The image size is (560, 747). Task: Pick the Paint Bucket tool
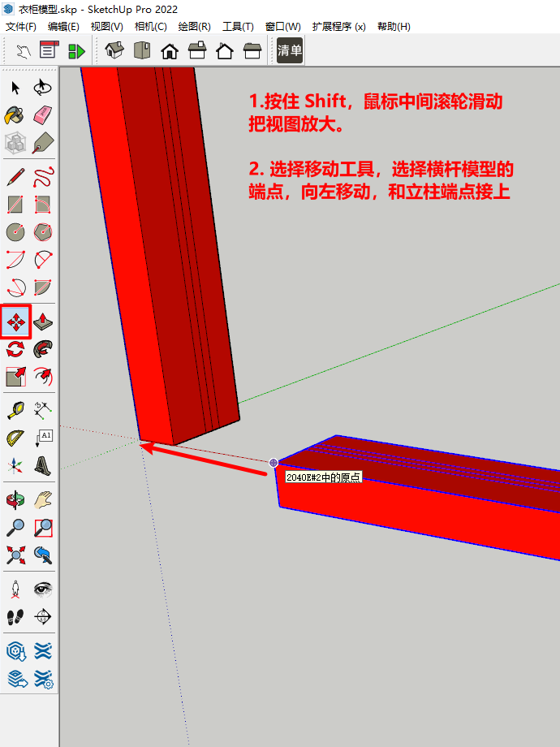click(15, 114)
